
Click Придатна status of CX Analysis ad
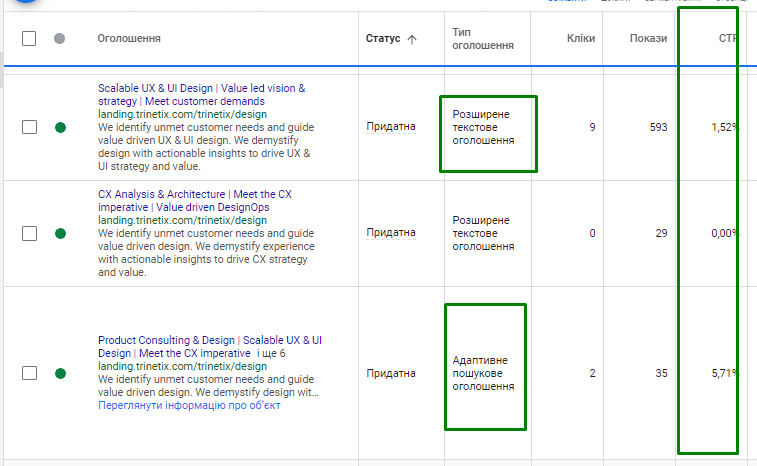(391, 232)
